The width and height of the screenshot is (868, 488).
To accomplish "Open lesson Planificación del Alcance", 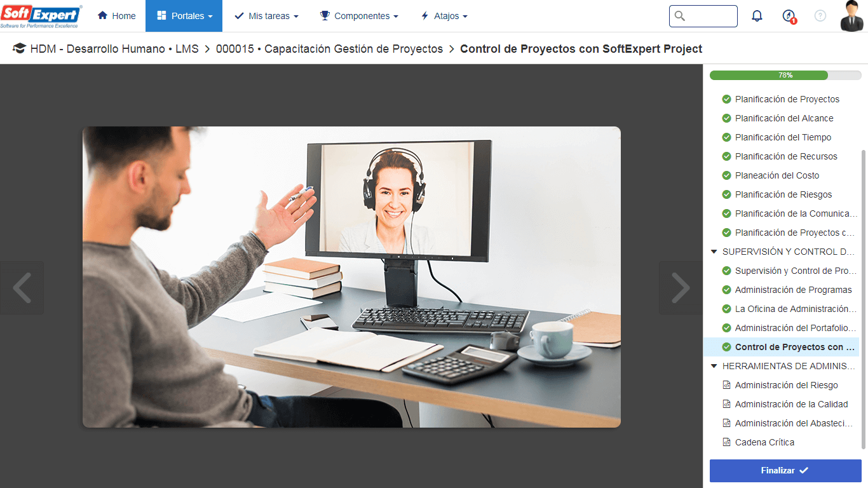I will pos(784,118).
